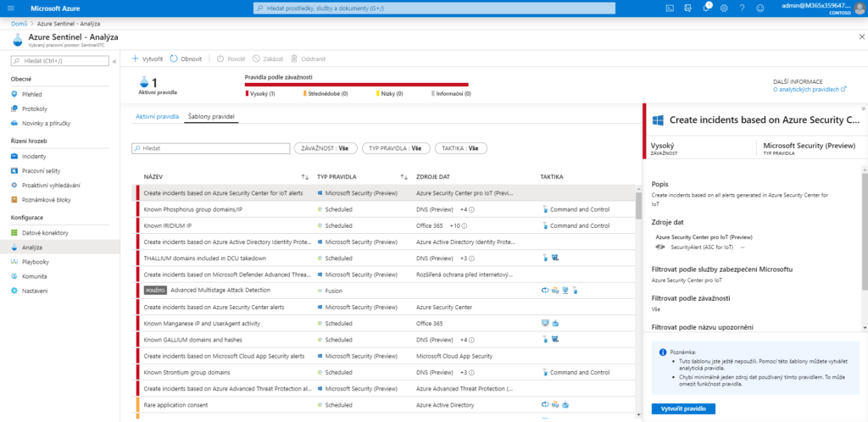Click the help question mark icon
868x422 pixels.
pyautogui.click(x=743, y=8)
